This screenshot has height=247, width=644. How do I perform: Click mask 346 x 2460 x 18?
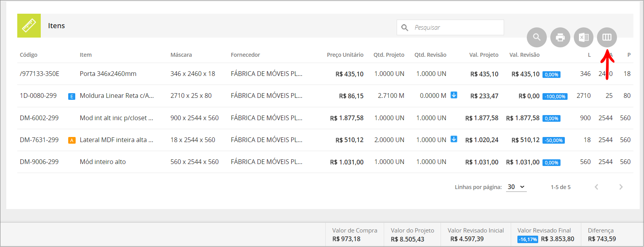(x=193, y=74)
